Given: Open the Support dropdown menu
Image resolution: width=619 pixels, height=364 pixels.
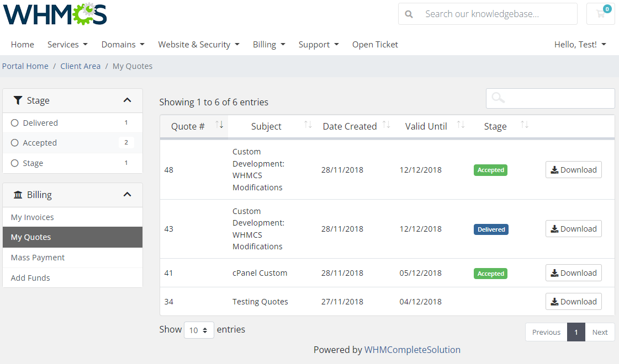Looking at the screenshot, I should point(319,45).
